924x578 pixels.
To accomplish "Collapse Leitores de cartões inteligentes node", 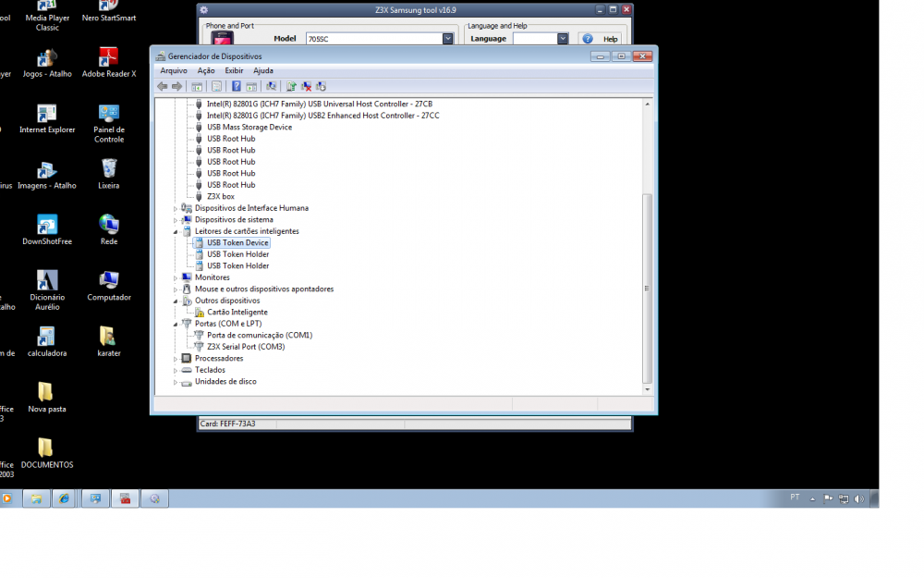I will click(175, 232).
